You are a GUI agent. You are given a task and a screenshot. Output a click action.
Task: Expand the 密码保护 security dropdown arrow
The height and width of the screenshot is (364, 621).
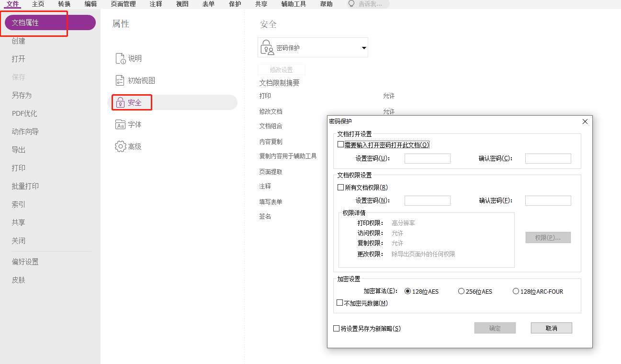point(363,48)
